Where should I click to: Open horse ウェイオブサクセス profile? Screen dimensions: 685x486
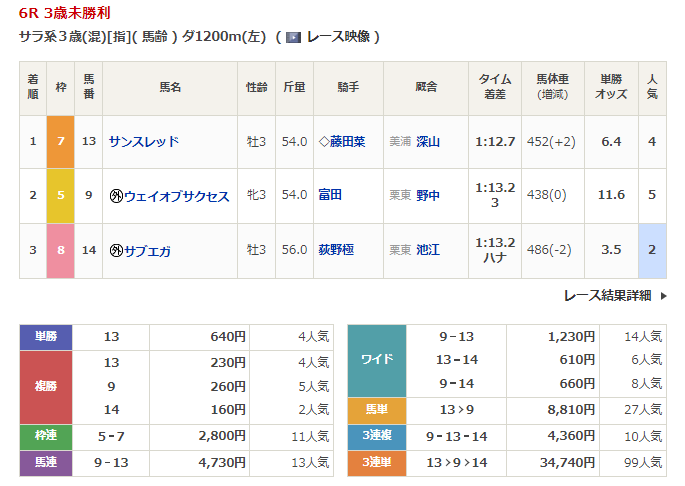tap(177, 196)
